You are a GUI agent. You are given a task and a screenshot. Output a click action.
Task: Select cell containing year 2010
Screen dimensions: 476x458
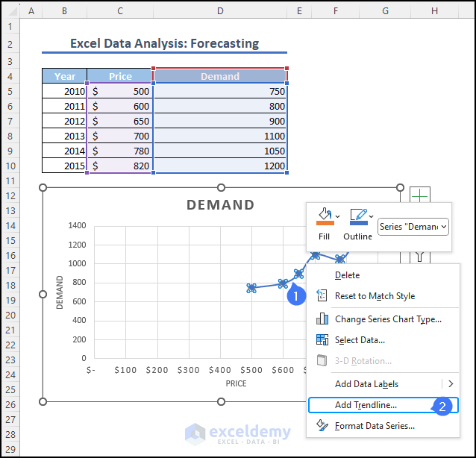click(65, 91)
